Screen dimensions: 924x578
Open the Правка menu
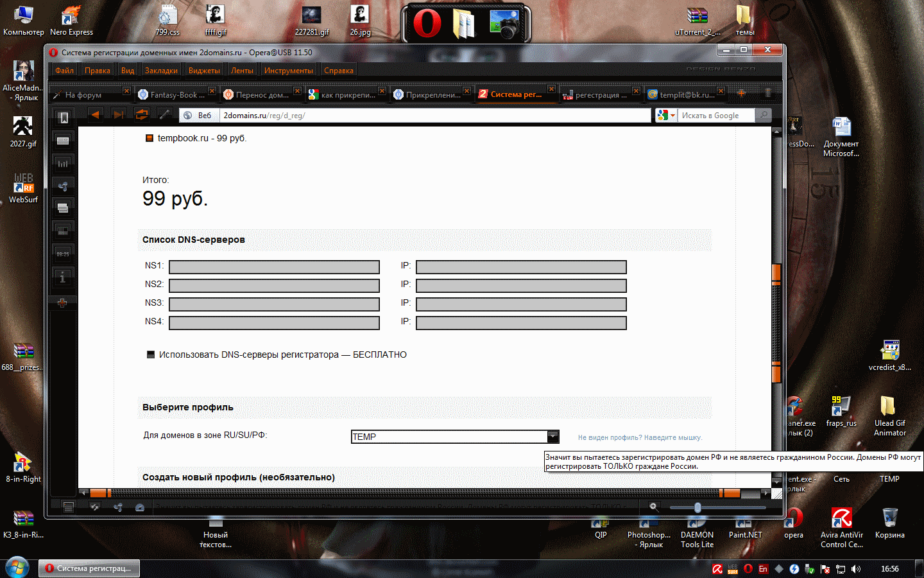[98, 71]
